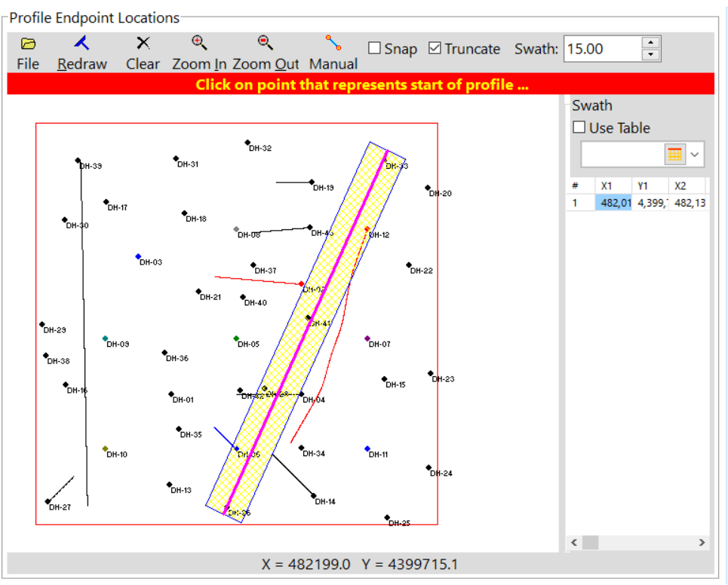Expand the swath table dropdown arrow
The width and height of the screenshot is (728, 585).
coord(695,155)
